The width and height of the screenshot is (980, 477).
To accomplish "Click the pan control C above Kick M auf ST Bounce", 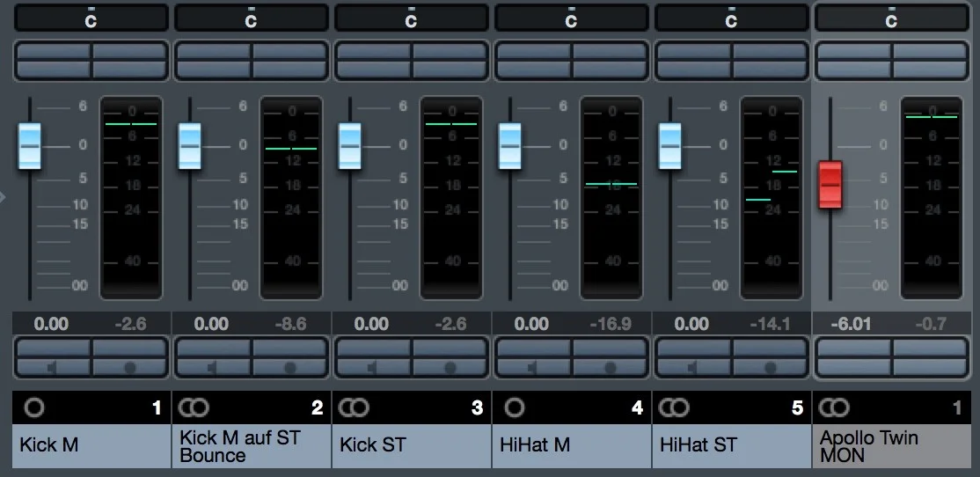I will pyautogui.click(x=252, y=18).
